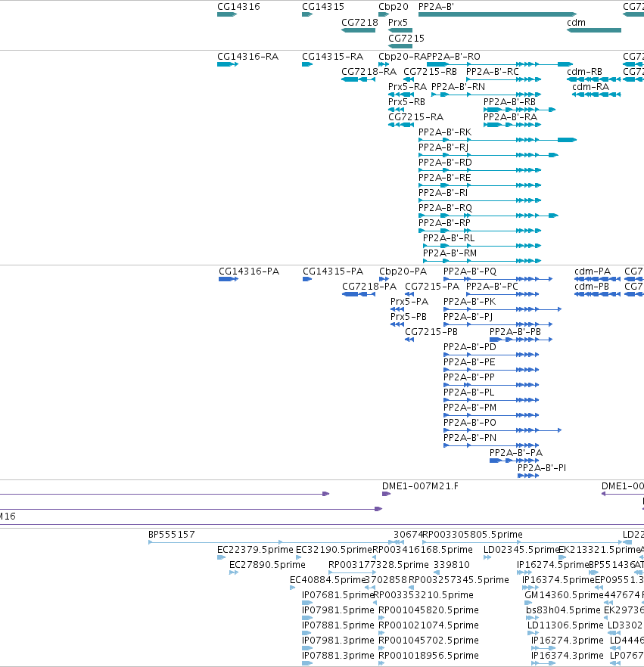Image resolution: width=644 pixels, height=667 pixels.
Task: Open protein PP2A-B'-PE
Action: coord(469,362)
